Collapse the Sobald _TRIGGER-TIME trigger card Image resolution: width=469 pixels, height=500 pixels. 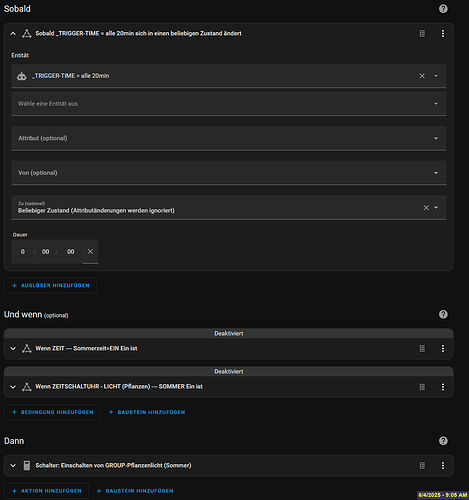click(13, 33)
